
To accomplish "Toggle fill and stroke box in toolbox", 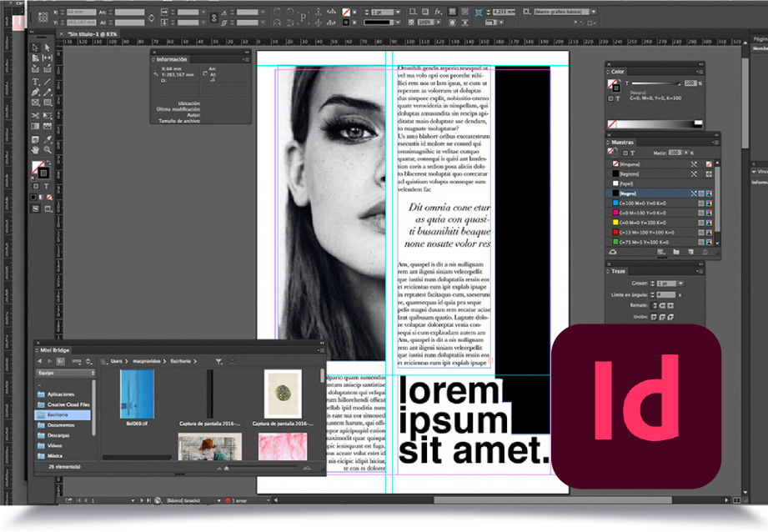I will pyautogui.click(x=40, y=170).
